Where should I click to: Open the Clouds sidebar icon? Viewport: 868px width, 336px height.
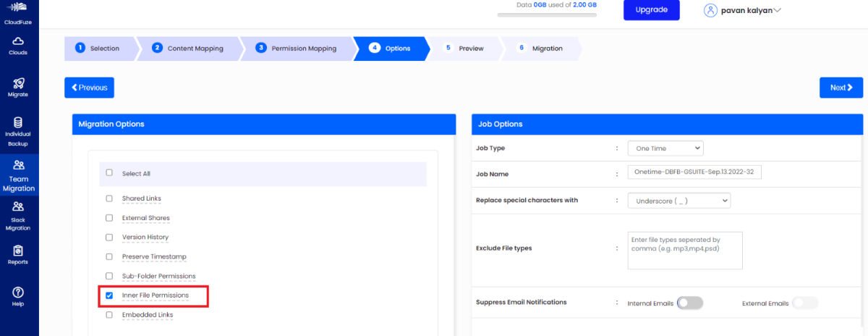pyautogui.click(x=19, y=42)
